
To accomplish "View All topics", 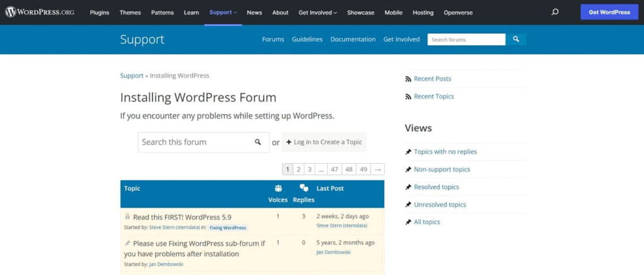I will (427, 222).
